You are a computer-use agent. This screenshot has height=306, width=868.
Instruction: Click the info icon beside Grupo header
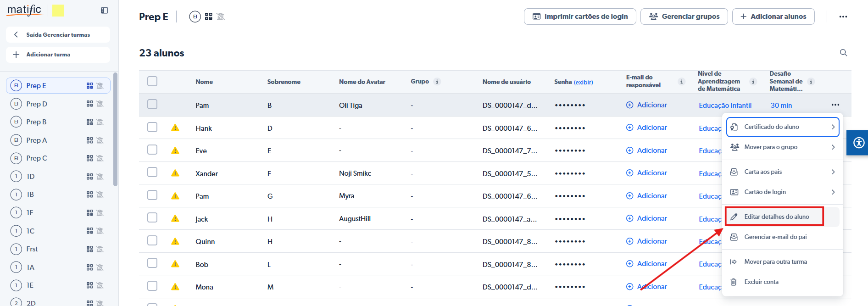click(437, 82)
